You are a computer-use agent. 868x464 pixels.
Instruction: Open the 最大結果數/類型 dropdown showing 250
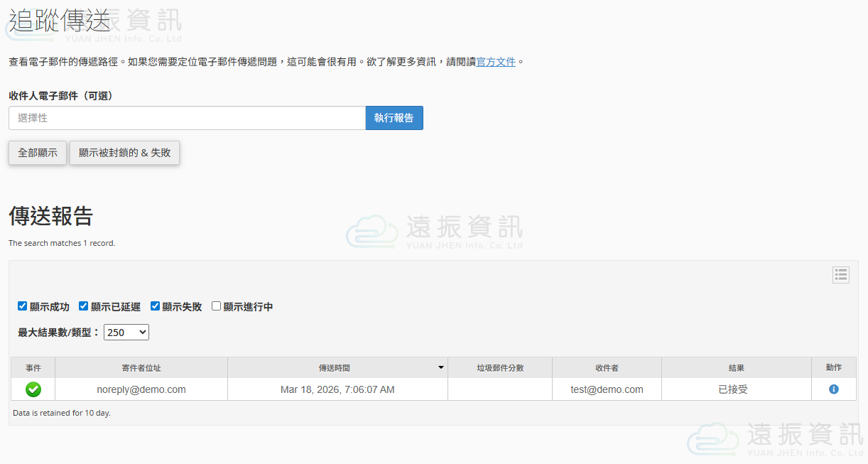tap(126, 332)
